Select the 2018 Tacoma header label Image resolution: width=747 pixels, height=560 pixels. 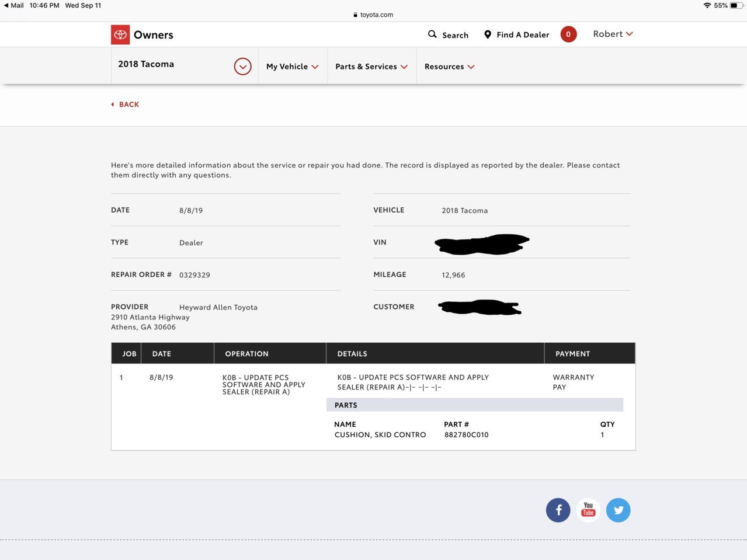(146, 64)
